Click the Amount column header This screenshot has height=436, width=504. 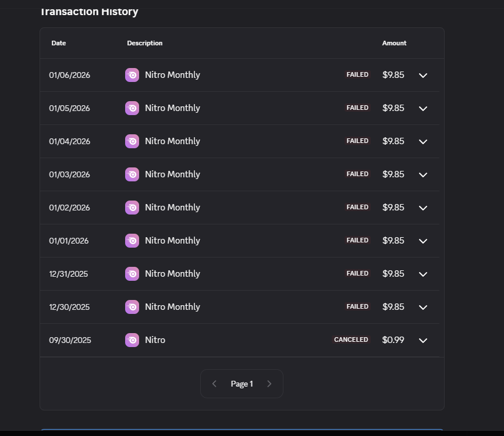(x=394, y=43)
